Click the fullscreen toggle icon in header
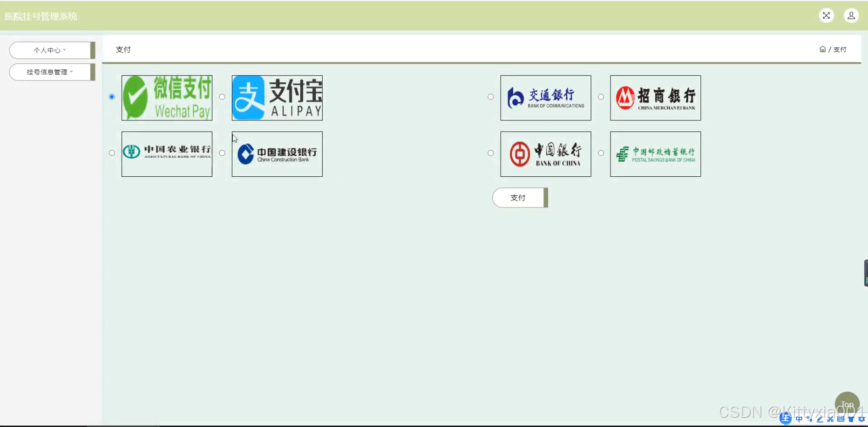Screen dimensions: 868x427 (826, 15)
